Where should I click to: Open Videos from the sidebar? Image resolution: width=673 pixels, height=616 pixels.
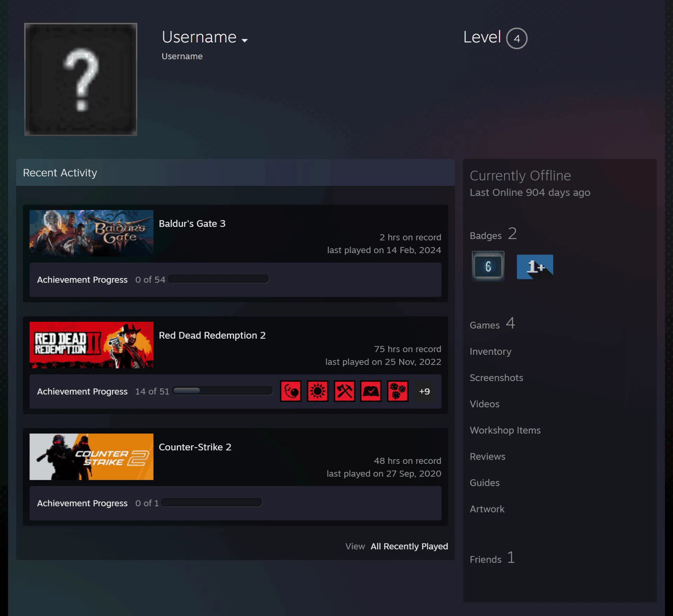(484, 404)
